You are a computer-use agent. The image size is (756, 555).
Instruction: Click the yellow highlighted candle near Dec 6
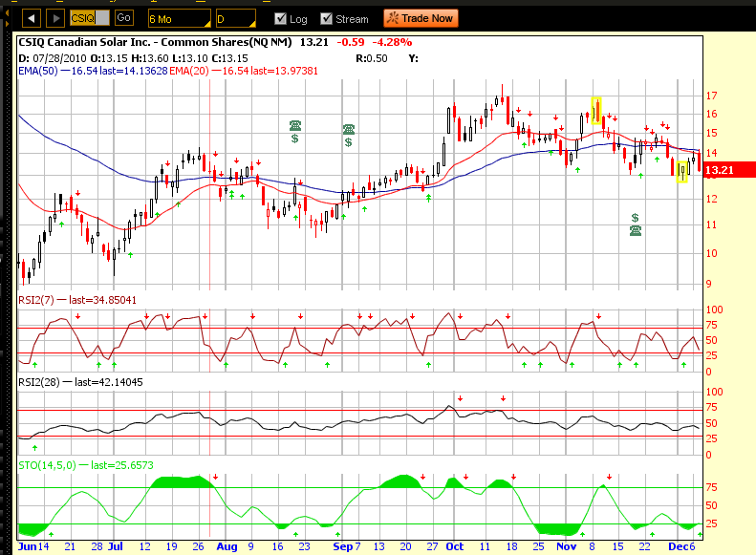point(681,172)
